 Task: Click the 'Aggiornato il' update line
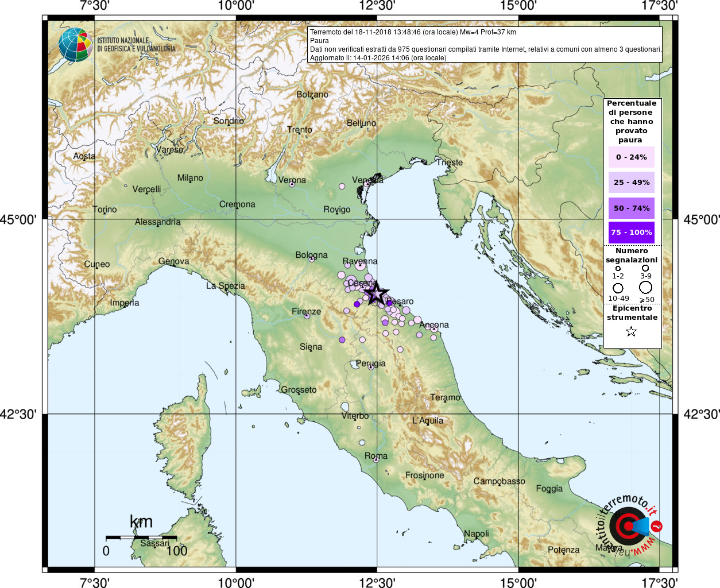(378, 58)
